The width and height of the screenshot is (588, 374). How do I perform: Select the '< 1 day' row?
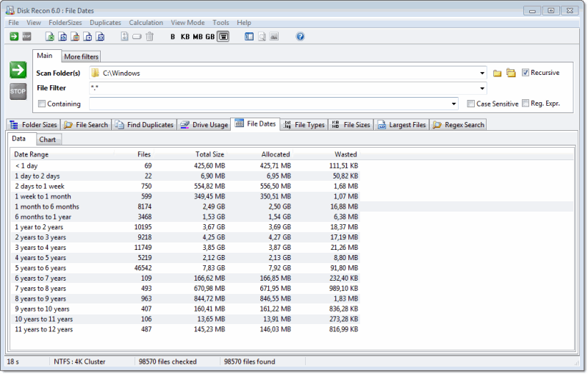(x=186, y=165)
